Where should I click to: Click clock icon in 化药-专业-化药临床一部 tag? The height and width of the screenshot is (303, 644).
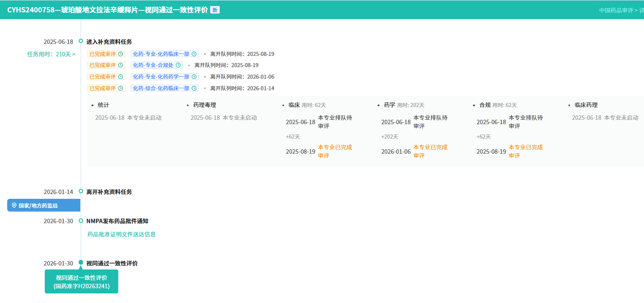coord(194,54)
